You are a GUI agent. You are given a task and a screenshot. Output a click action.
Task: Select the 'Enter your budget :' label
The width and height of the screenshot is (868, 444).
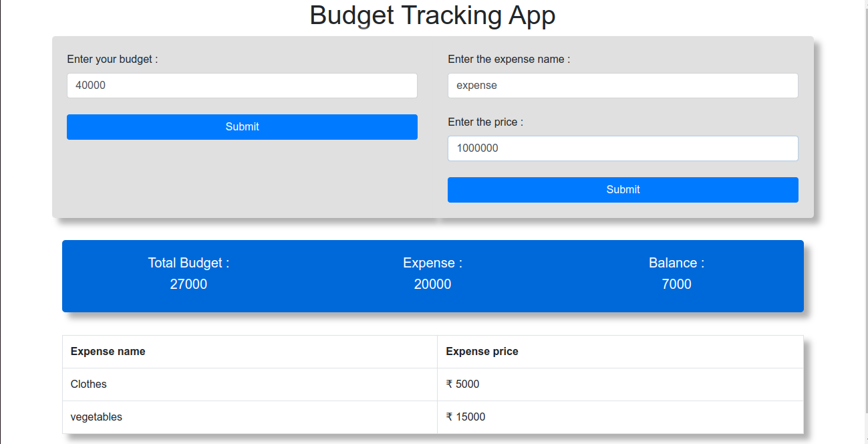112,59
